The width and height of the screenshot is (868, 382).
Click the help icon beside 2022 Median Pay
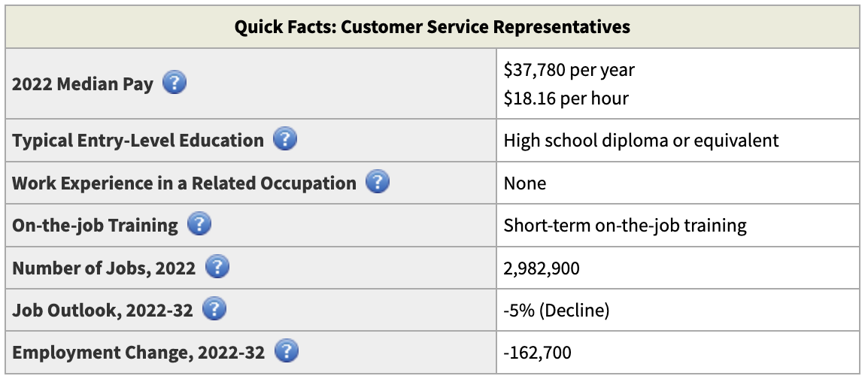click(x=174, y=83)
